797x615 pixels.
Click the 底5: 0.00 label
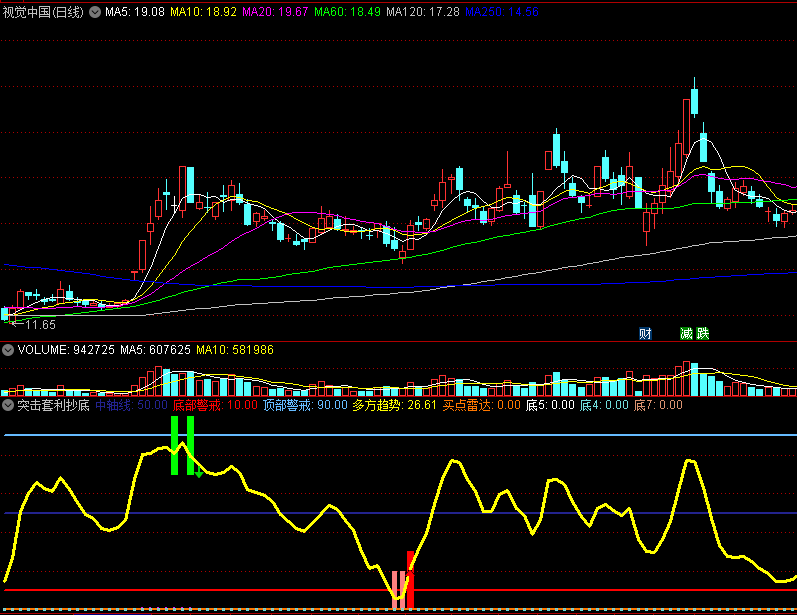pos(550,405)
